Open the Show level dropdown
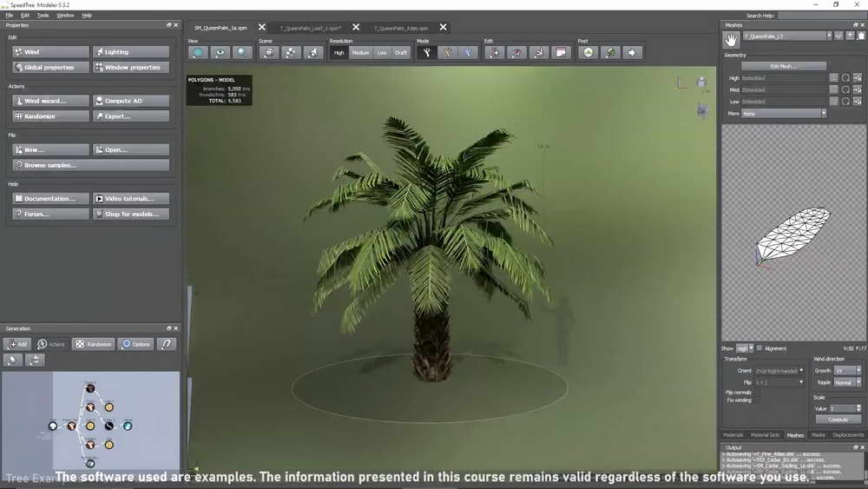This screenshot has width=868, height=489. pyautogui.click(x=745, y=348)
